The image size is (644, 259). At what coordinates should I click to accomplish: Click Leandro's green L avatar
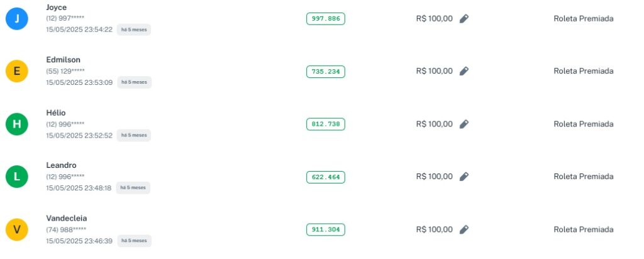(x=17, y=177)
